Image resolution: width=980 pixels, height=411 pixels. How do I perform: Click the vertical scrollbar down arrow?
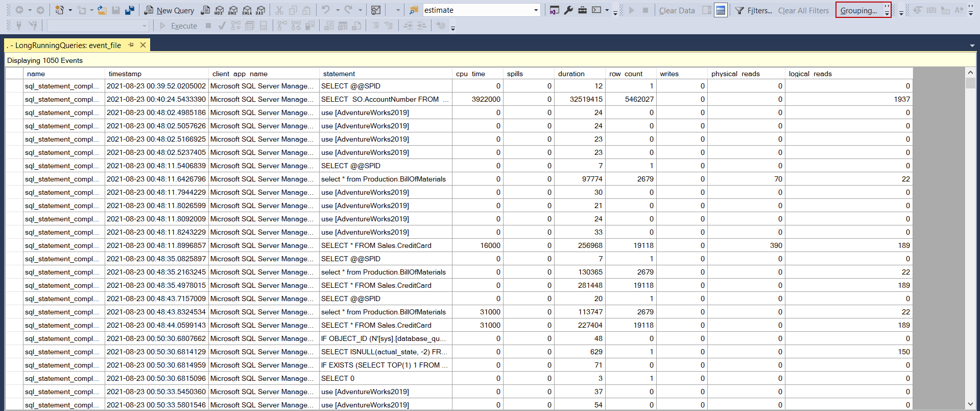point(970,404)
